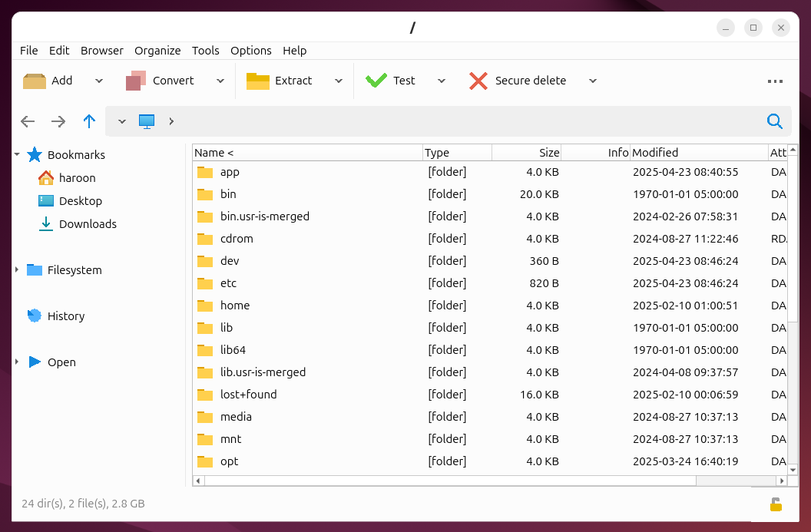Click the Convert toolbar icon
The width and height of the screenshot is (811, 532).
(x=136, y=81)
